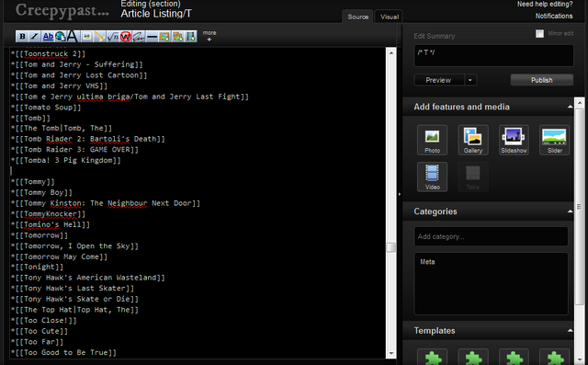
Task: Add a Photo to the article
Action: click(432, 140)
